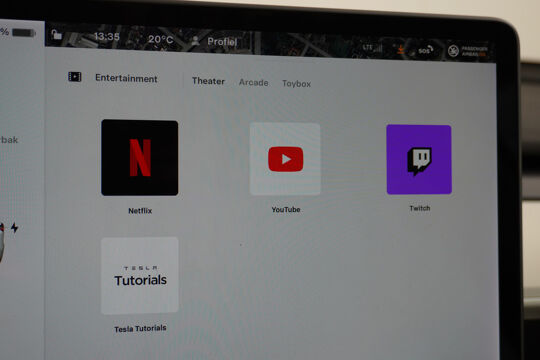Tap the person icon beside Profiel
Viewport: 540px width, 360px height.
click(195, 41)
